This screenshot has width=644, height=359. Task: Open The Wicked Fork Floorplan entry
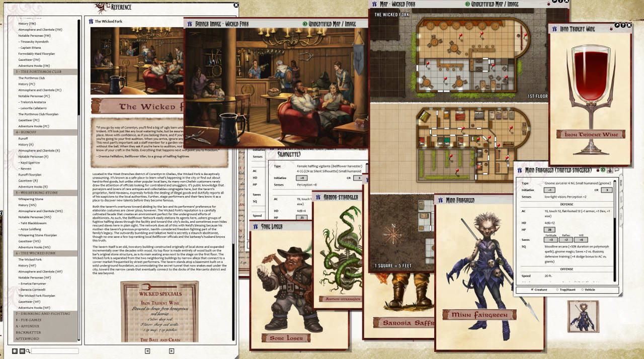point(37,296)
